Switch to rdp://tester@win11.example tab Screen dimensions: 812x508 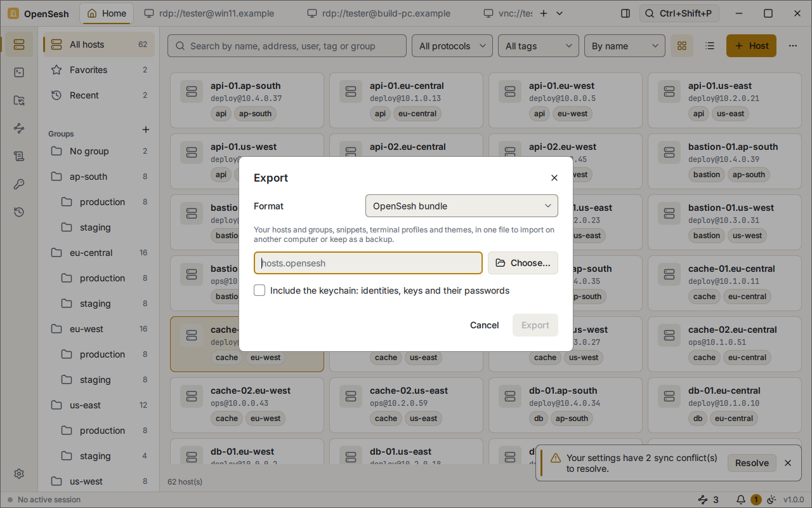tap(209, 13)
